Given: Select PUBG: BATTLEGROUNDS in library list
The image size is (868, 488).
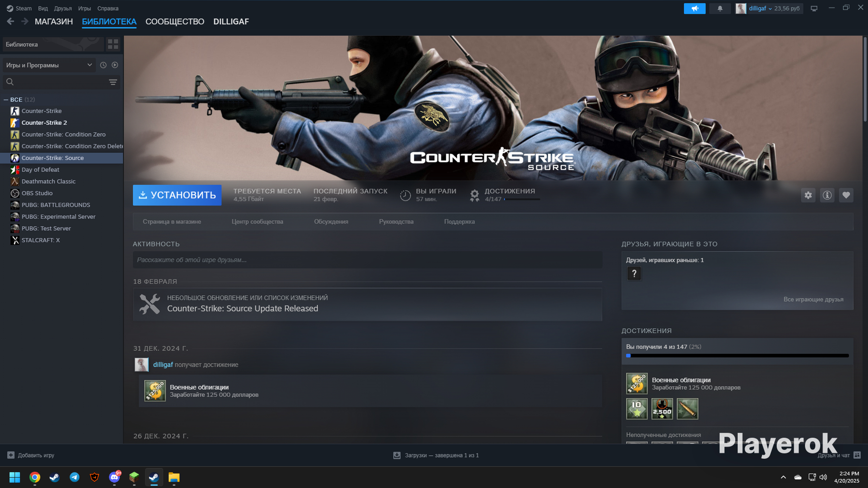Looking at the screenshot, I should [62, 205].
